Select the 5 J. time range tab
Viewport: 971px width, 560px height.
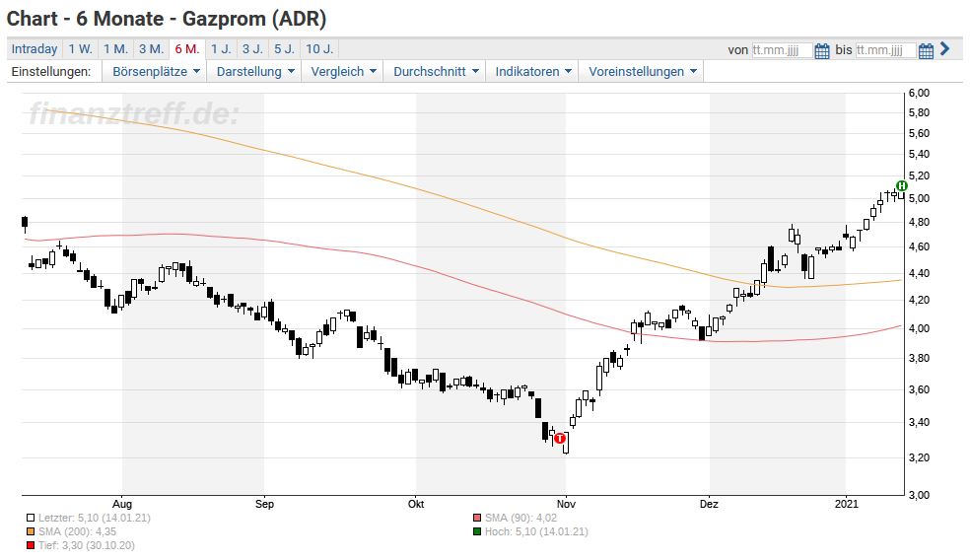pyautogui.click(x=284, y=49)
